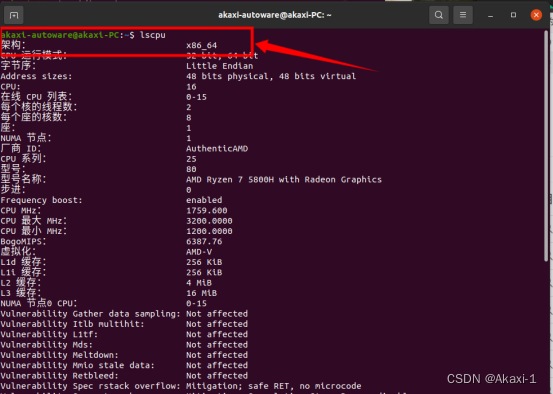
Task: Select the 3200.0000 max MHz value
Action: pos(209,221)
